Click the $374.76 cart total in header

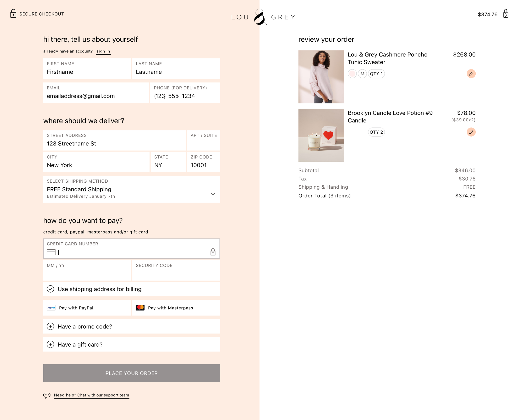point(487,14)
